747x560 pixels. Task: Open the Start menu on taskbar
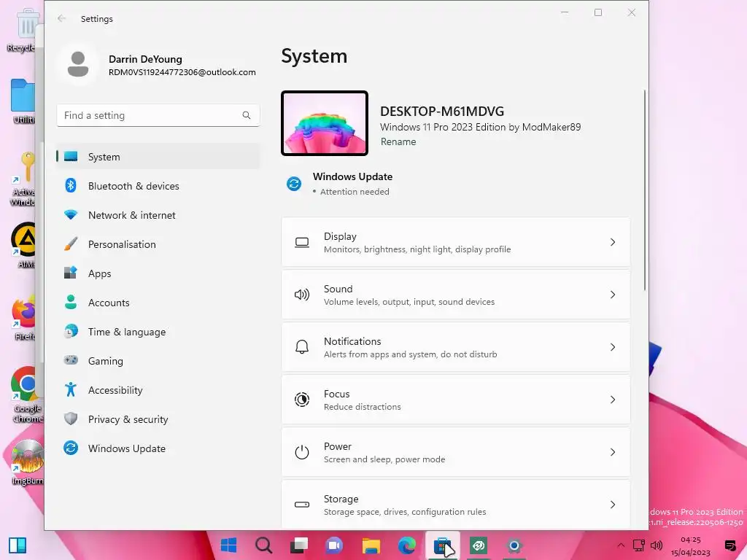[228, 545]
